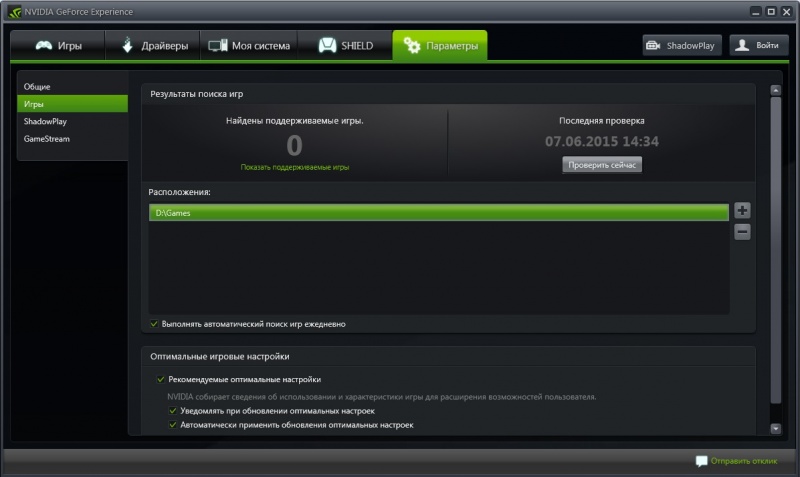
Task: Click the NVIDIA logo in title bar
Action: point(14,12)
